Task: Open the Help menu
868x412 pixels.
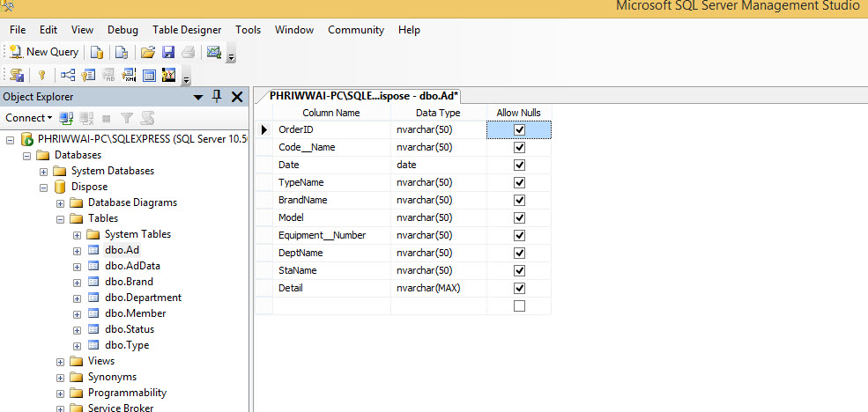Action: pos(409,30)
